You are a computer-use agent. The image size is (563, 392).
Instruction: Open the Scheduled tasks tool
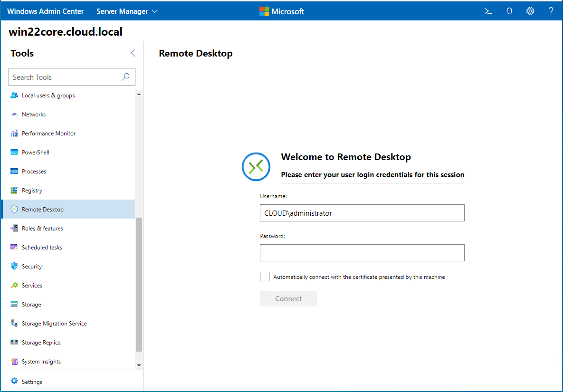(x=42, y=247)
